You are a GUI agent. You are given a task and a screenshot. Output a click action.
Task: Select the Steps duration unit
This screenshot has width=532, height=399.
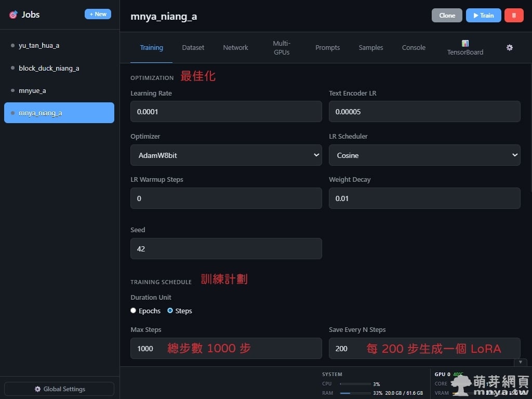click(x=170, y=311)
